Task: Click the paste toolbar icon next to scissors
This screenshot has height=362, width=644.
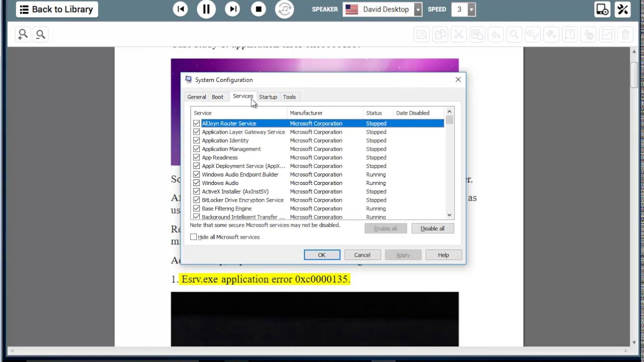Action: 477,35
